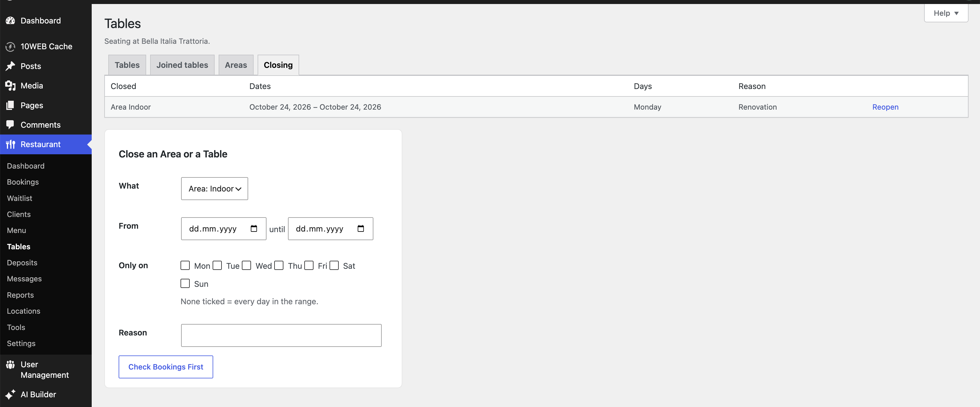Open the Menu submenu item
The image size is (980, 407).
tap(16, 230)
